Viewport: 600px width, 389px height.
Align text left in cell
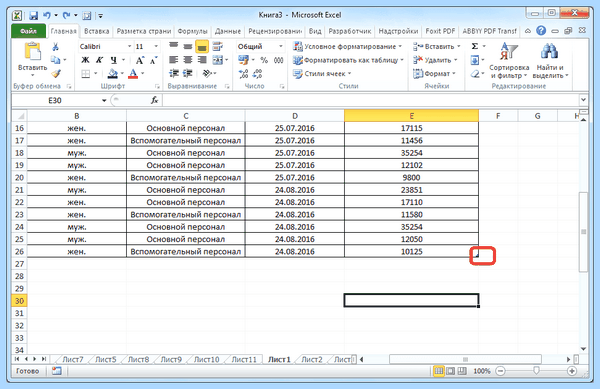174,60
